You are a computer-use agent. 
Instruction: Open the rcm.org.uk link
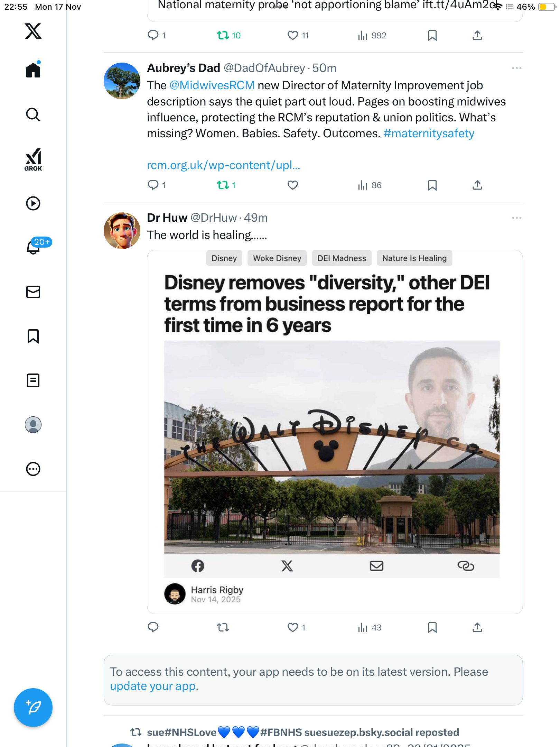click(223, 165)
